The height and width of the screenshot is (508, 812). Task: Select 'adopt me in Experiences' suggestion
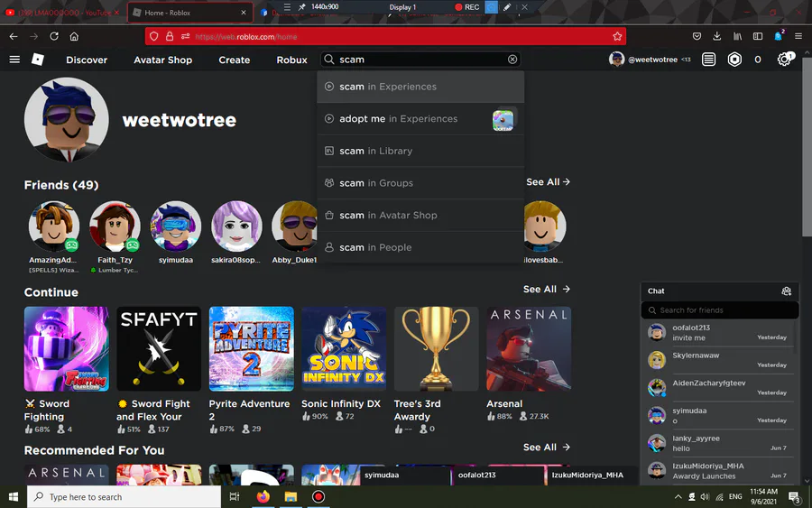(420, 119)
